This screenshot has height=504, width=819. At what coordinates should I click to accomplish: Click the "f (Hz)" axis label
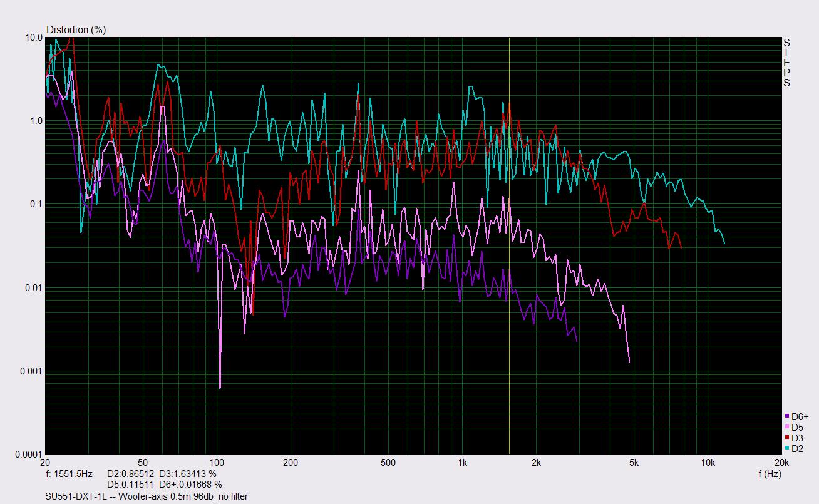pyautogui.click(x=770, y=474)
